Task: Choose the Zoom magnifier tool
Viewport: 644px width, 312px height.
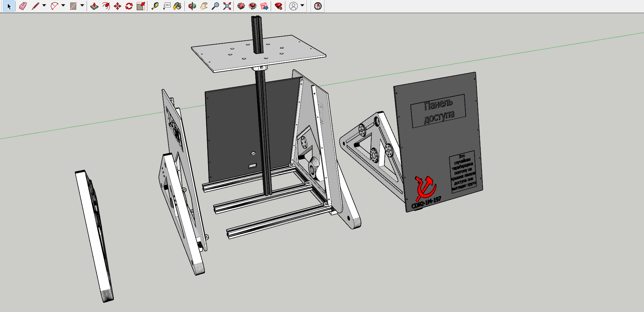Action: pos(215,6)
